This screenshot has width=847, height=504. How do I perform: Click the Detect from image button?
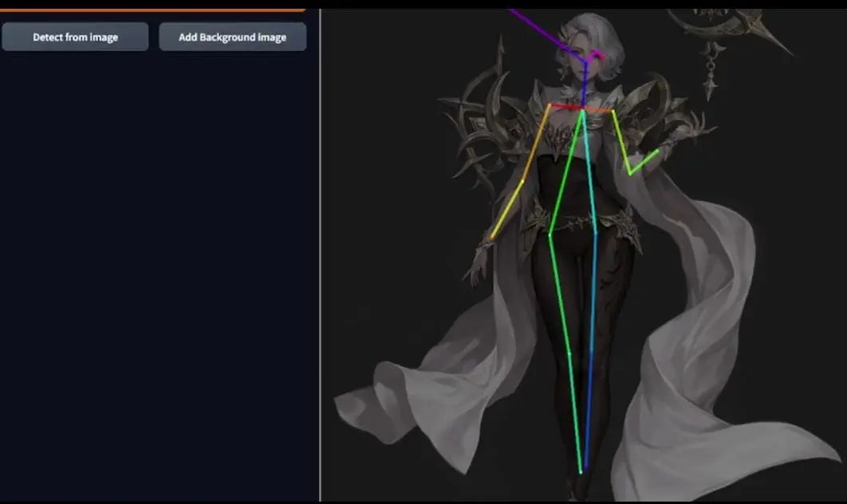click(75, 37)
